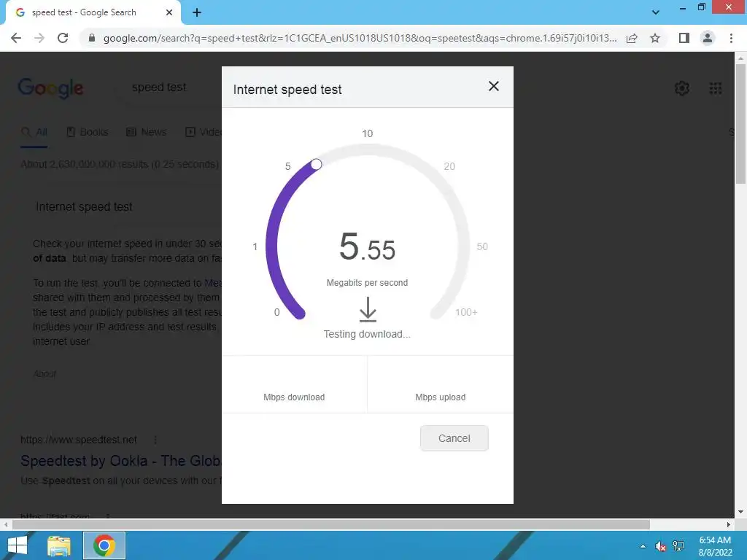This screenshot has height=560, width=747.
Task: Click the 'About 2,630,000,000 results' text
Action: click(x=120, y=164)
